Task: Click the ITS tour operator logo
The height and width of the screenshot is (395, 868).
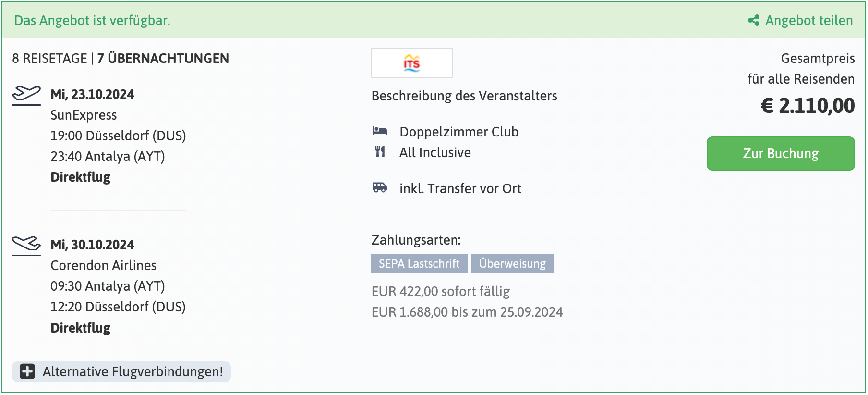Action: (411, 63)
